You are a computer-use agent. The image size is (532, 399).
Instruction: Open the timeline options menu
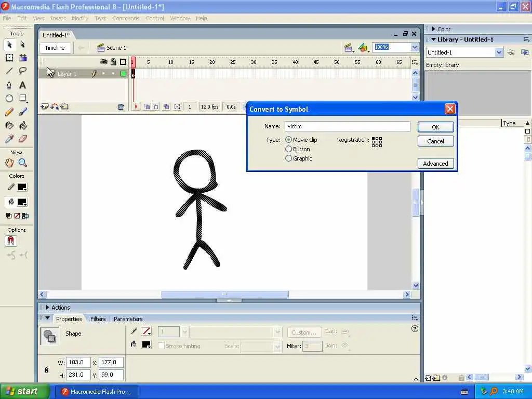pos(415,62)
